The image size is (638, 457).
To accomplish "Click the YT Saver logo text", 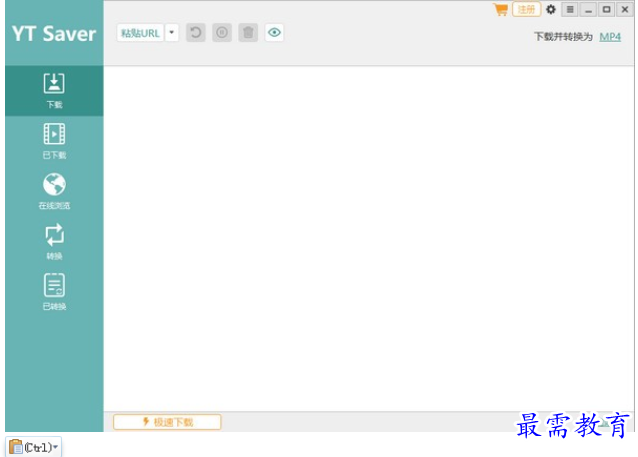I will tap(54, 34).
